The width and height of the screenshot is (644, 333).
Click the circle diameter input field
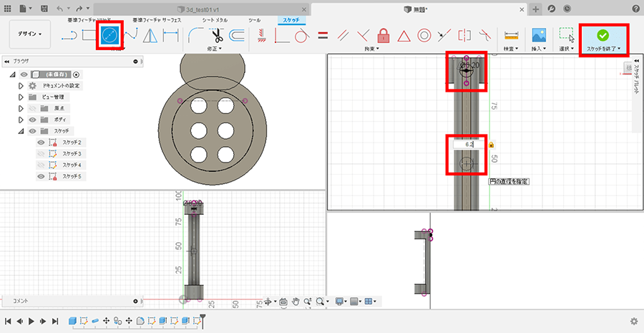click(x=468, y=144)
